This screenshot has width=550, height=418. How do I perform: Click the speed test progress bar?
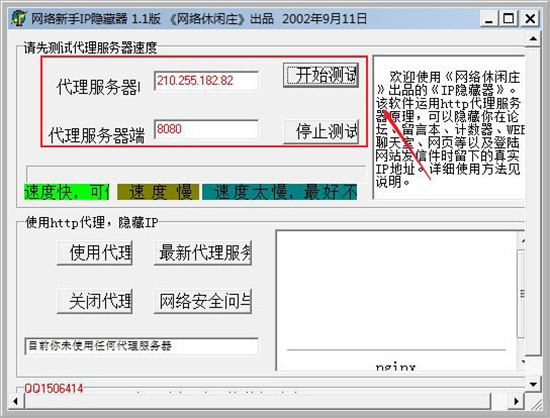pos(196,173)
